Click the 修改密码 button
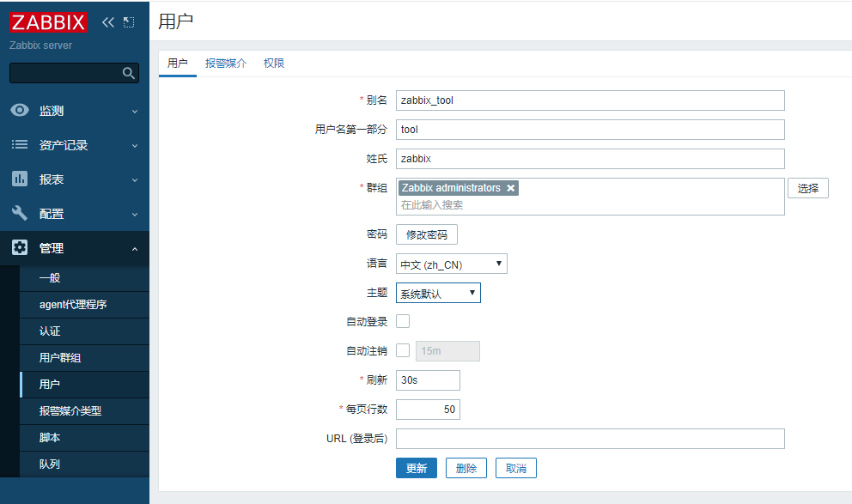The height and width of the screenshot is (504, 852). (x=427, y=234)
